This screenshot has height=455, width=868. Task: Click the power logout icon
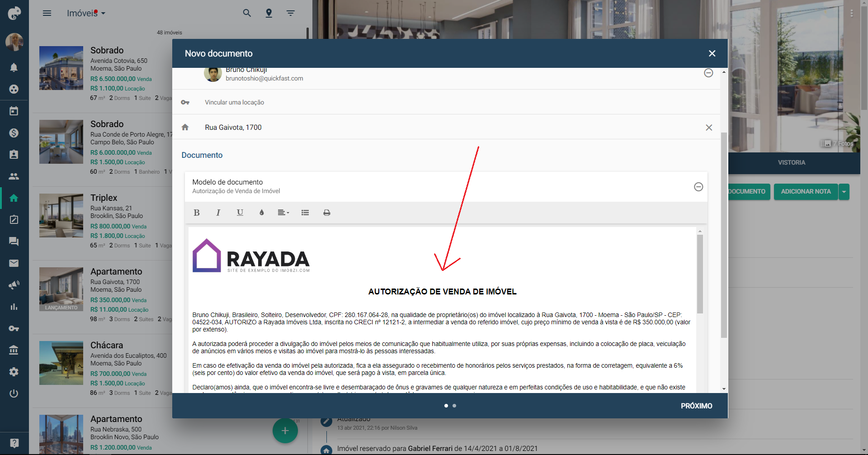[14, 393]
